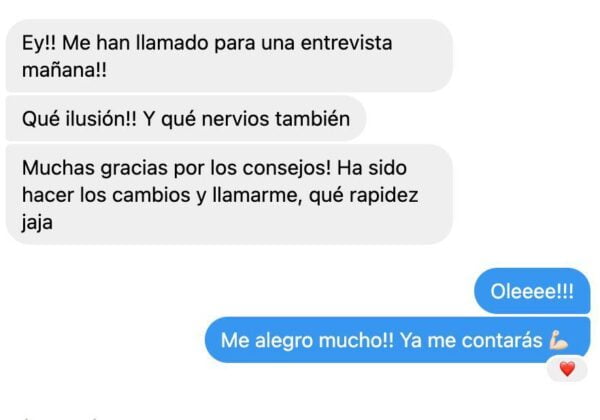Click the word 'consejos!' in thank-you message

pos(287,168)
